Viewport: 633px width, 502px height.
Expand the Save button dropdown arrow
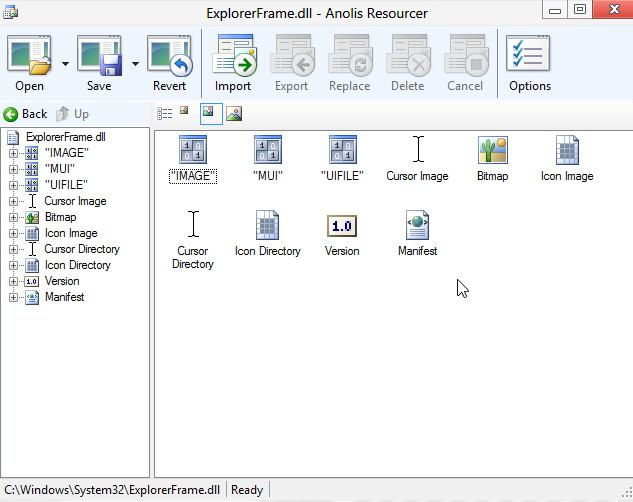click(x=136, y=64)
